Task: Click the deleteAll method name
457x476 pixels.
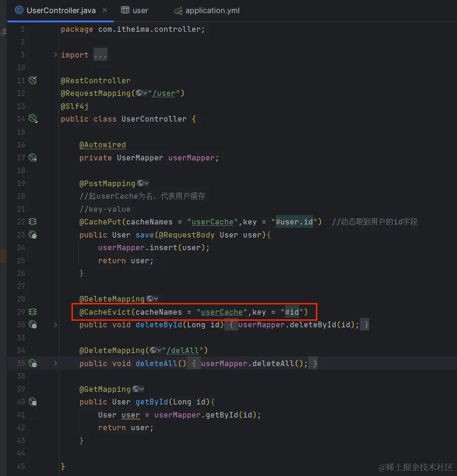Action: pos(157,363)
